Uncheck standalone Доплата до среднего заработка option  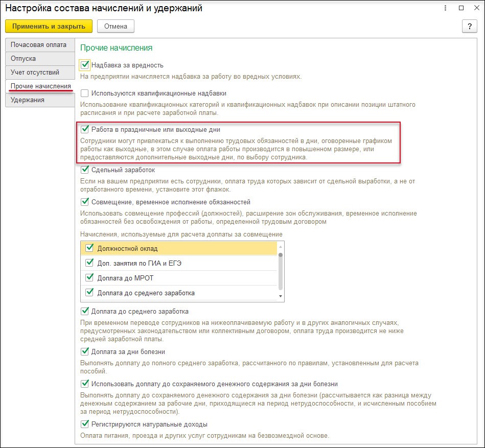click(84, 311)
